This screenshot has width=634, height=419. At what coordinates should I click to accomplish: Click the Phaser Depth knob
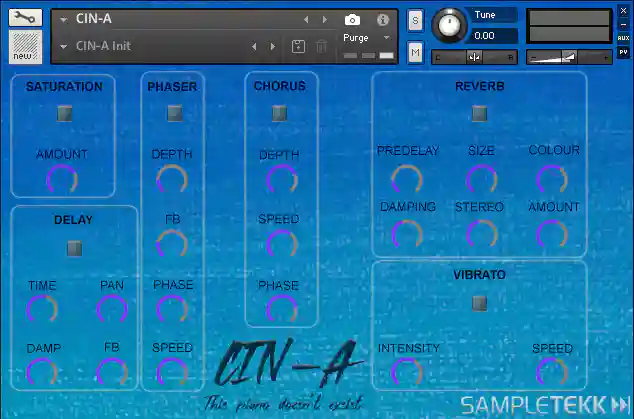coord(172,179)
